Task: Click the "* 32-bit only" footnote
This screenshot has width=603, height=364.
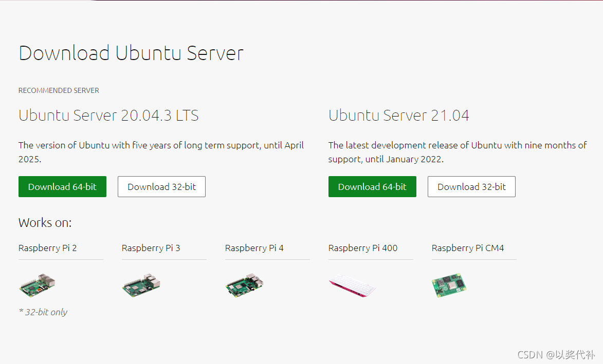Action: click(43, 312)
